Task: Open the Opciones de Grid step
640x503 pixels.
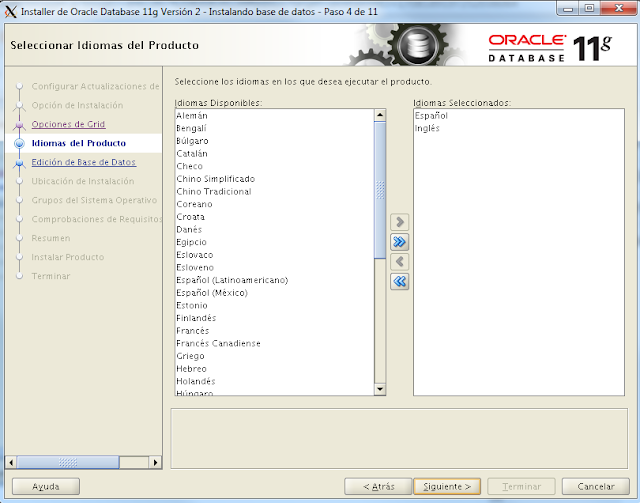Action: tap(69, 124)
